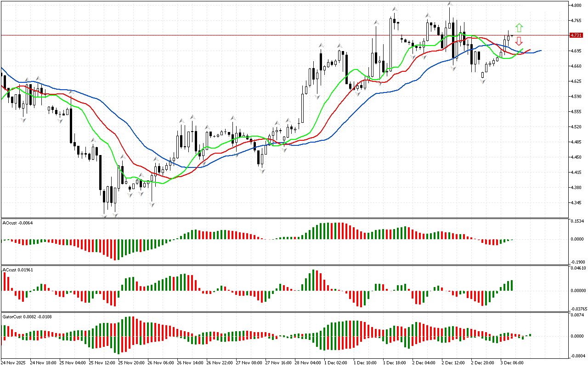This screenshot has height=368, width=588.
Task: Click the GatorCust indicator label
Action: [x=27, y=316]
